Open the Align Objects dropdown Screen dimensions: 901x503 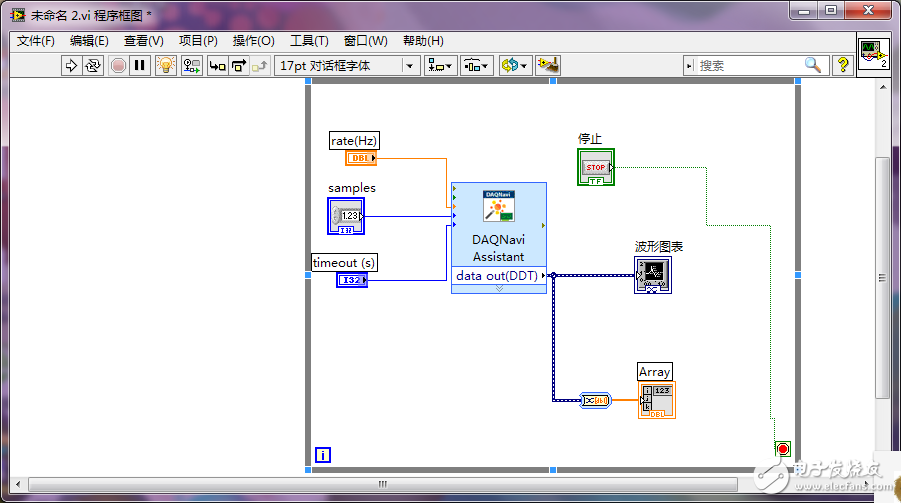click(x=441, y=66)
